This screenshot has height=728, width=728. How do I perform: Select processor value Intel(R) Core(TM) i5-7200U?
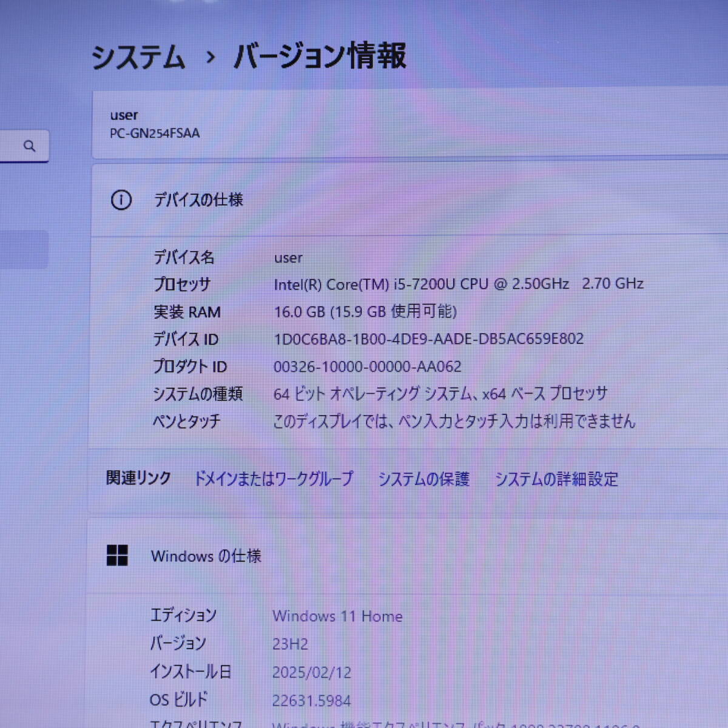[459, 284]
